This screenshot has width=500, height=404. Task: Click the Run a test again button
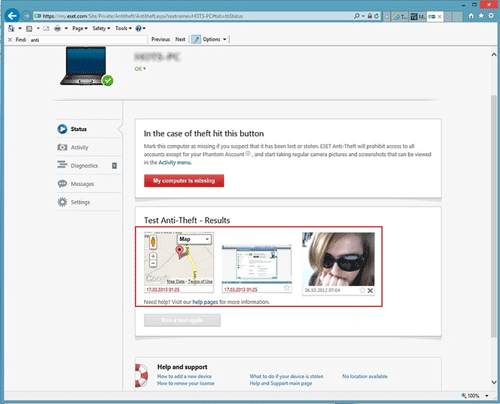pos(182,320)
